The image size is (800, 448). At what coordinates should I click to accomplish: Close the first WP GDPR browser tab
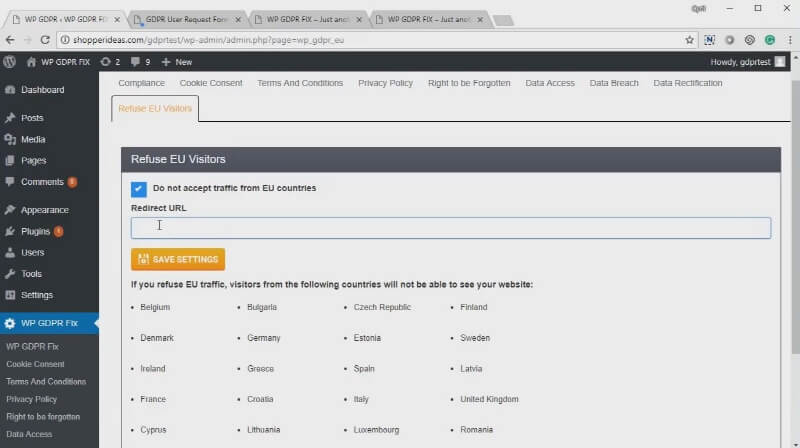click(x=117, y=19)
